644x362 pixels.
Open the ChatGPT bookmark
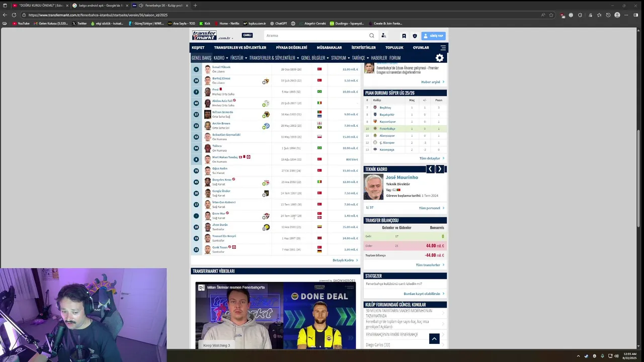point(279,24)
